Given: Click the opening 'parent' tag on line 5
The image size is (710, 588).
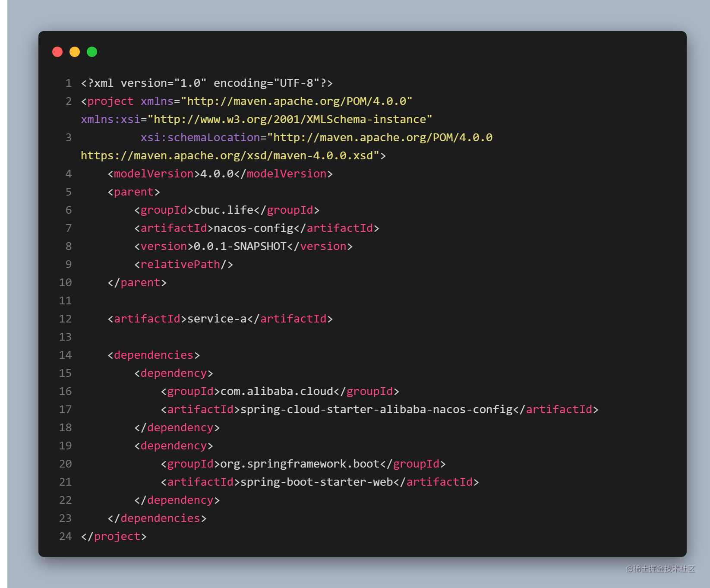Looking at the screenshot, I should tap(134, 192).
